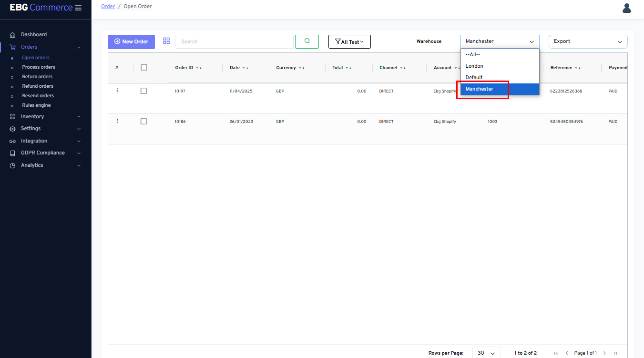Screen dimensions: 644x358
Task: Go to next page arrow in pagination
Action: (604, 353)
